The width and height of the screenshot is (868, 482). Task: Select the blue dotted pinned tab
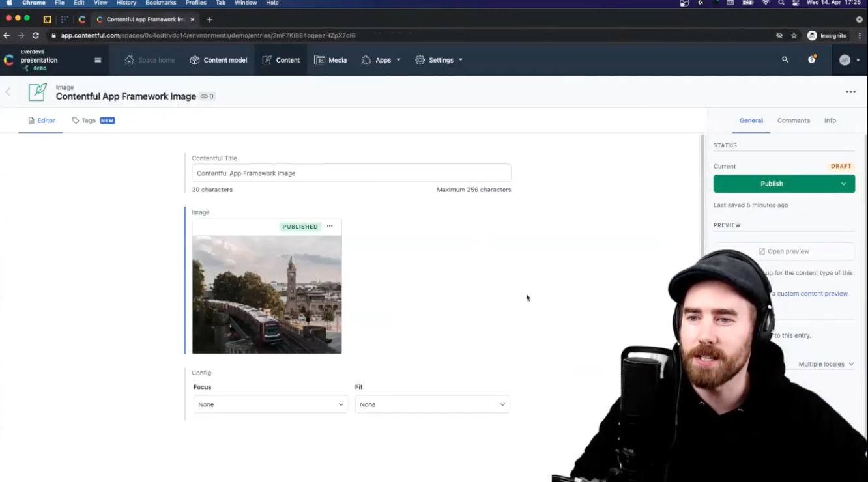click(x=65, y=20)
